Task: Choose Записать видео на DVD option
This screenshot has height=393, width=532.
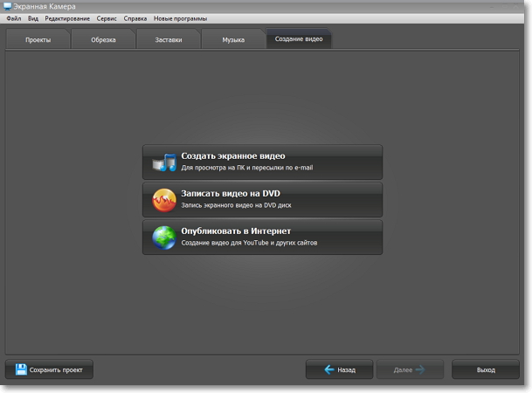Action: [262, 200]
